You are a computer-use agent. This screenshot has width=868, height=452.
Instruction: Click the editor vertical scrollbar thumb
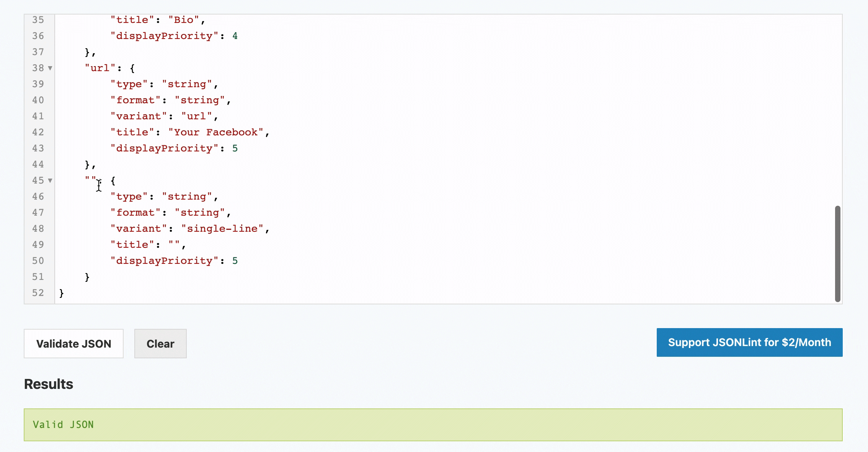[x=837, y=254]
